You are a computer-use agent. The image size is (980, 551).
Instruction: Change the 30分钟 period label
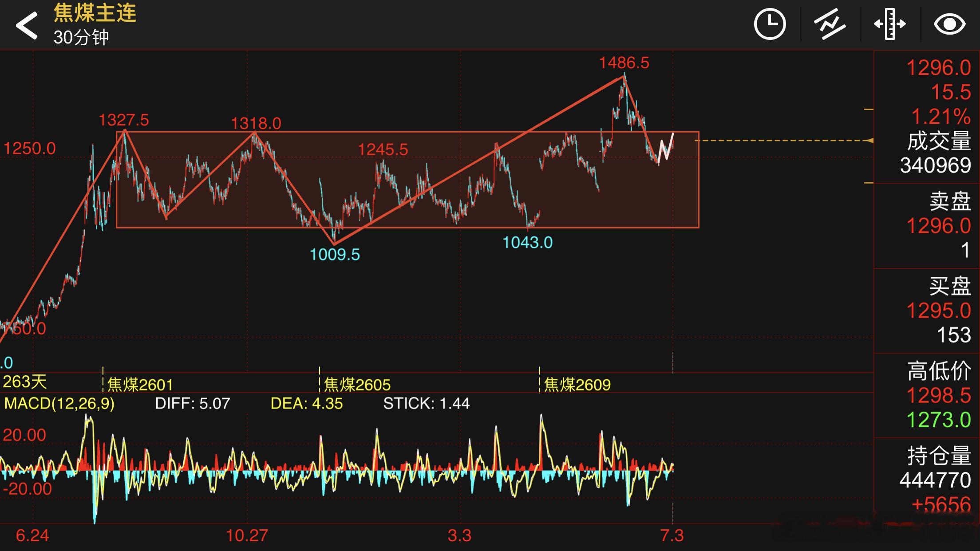(x=81, y=37)
